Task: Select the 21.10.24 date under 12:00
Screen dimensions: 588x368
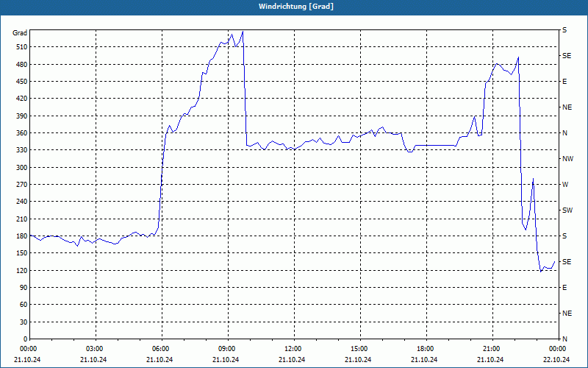Action: 292,360
